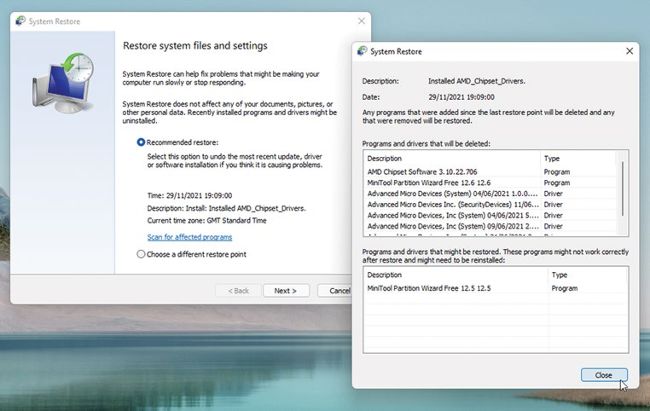Select Choose a different restore point
The height and width of the screenshot is (411, 650).
[x=141, y=254]
